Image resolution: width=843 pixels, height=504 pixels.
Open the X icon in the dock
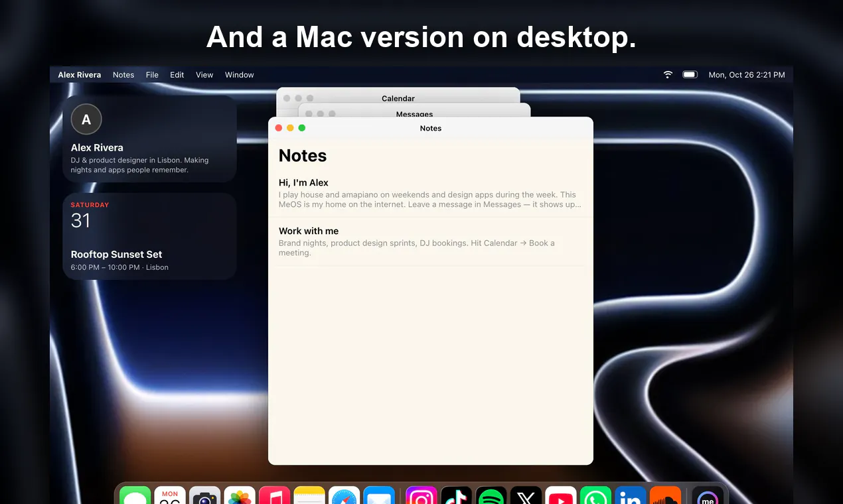[x=526, y=495]
